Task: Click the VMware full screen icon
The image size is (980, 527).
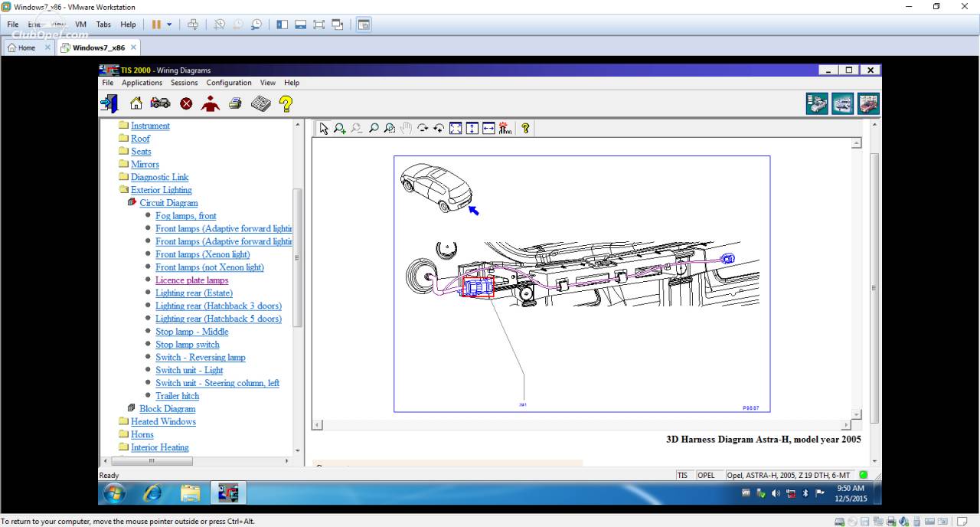Action: [x=319, y=25]
